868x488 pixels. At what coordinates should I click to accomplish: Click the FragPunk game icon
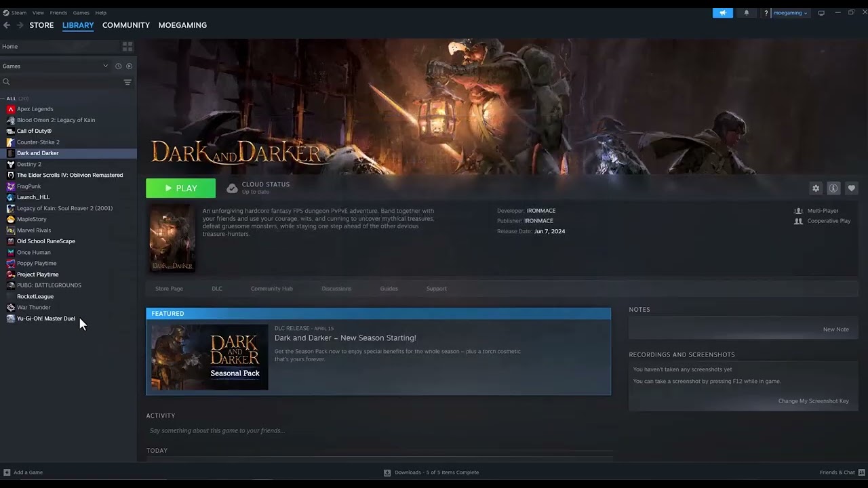tap(11, 186)
